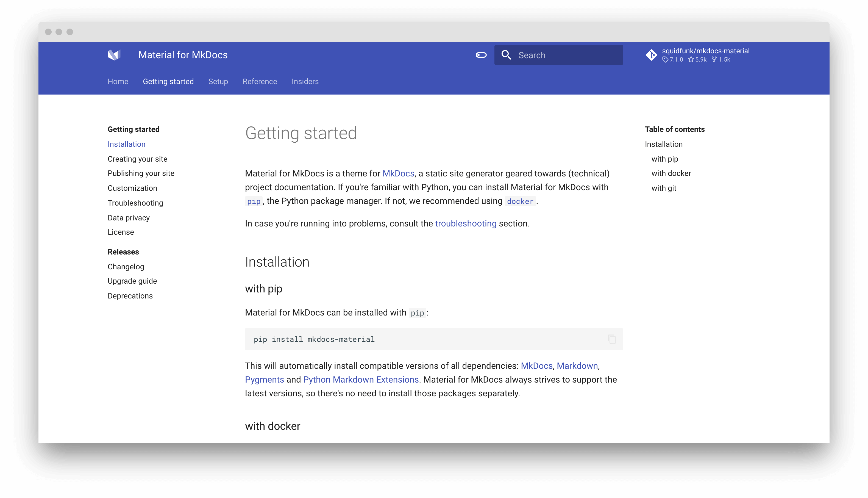Open the Reference tab

tap(260, 81)
